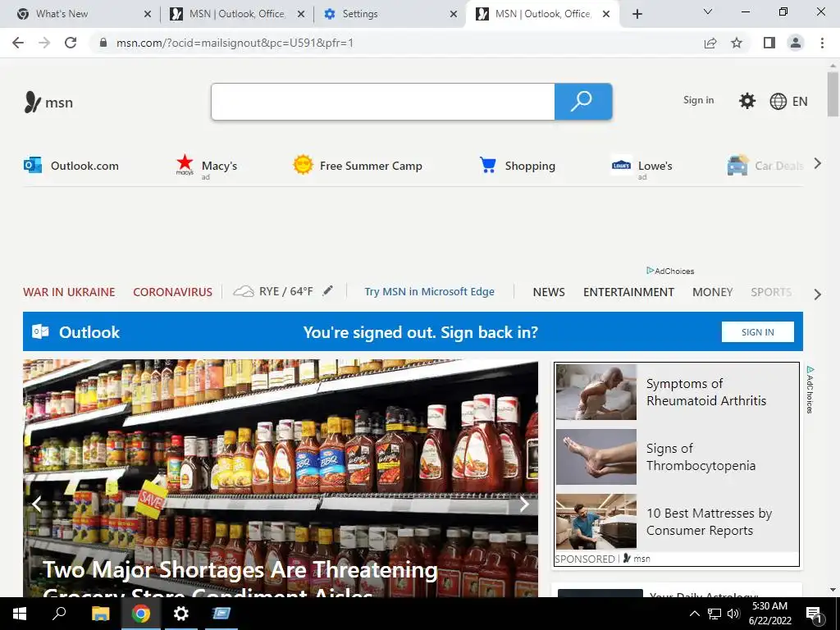Open Chrome tab search dropdown arrow

click(x=708, y=11)
